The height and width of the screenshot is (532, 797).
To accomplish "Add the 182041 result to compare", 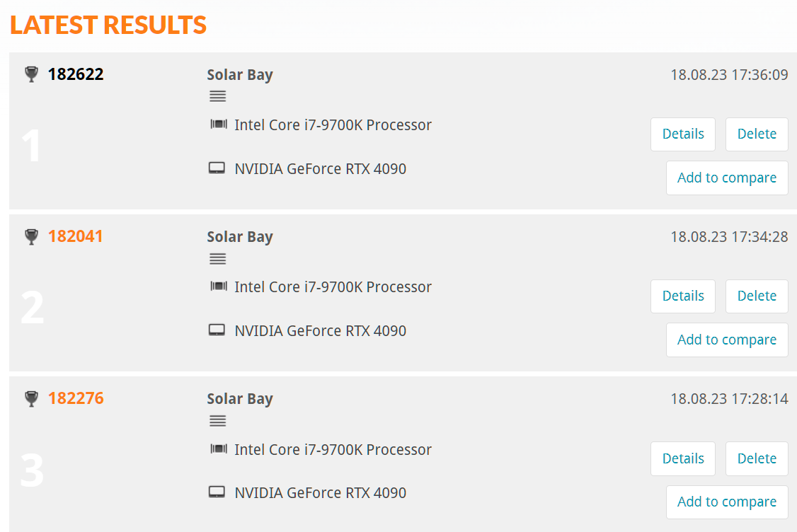I will tap(727, 340).
